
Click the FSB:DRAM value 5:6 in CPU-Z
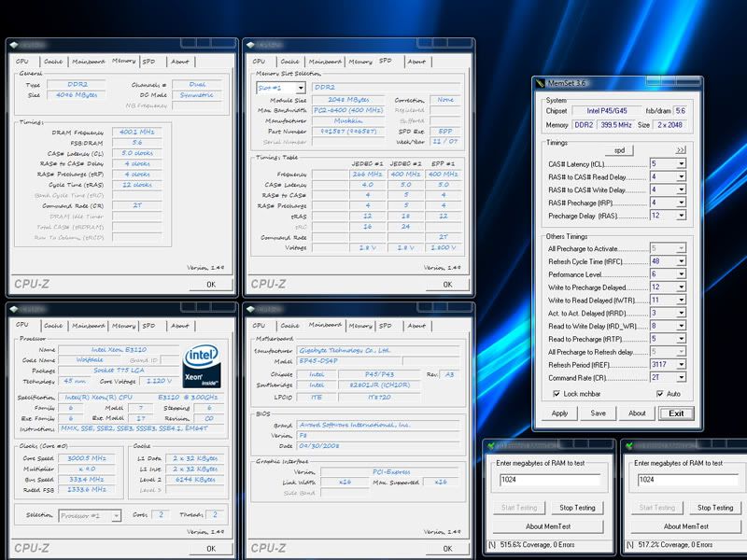pyautogui.click(x=136, y=143)
